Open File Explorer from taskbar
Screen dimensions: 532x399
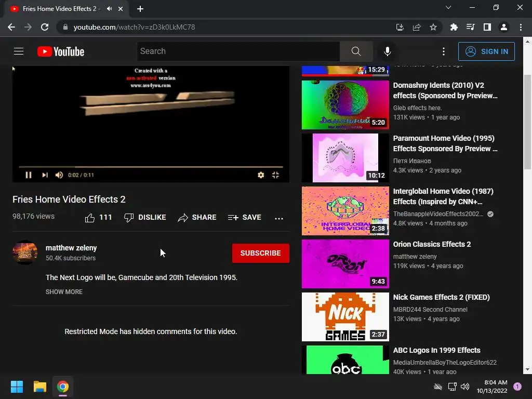[x=39, y=387]
